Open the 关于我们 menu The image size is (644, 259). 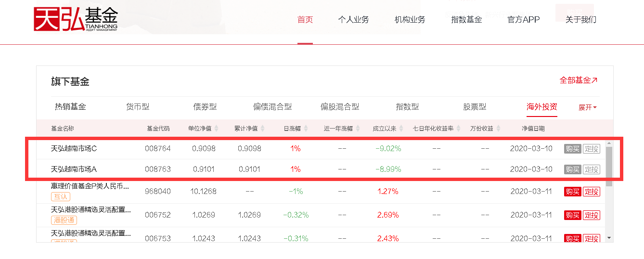(581, 20)
